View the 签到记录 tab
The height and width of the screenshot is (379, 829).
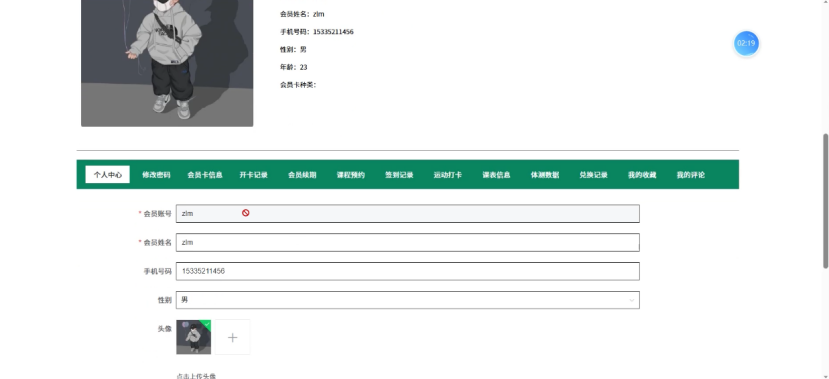point(399,174)
